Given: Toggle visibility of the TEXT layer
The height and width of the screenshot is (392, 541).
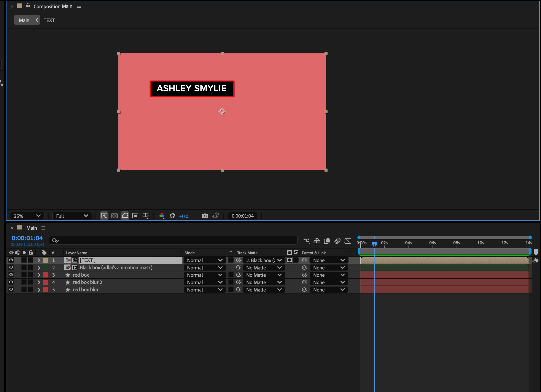Looking at the screenshot, I should coord(11,260).
